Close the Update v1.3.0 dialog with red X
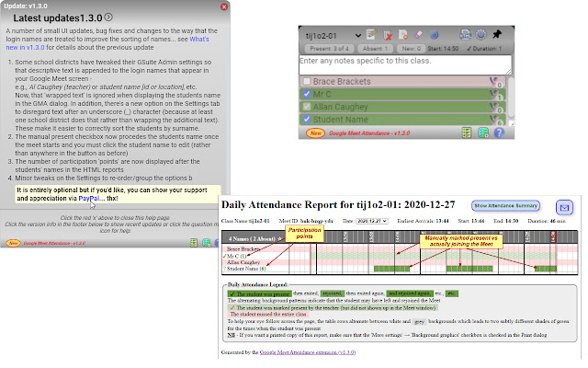 tap(224, 6)
